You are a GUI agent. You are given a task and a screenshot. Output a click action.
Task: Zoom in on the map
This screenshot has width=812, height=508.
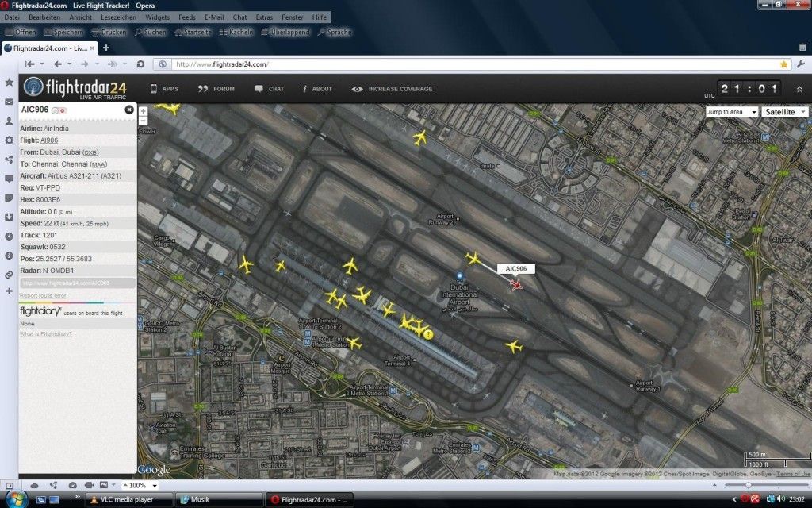point(143,111)
